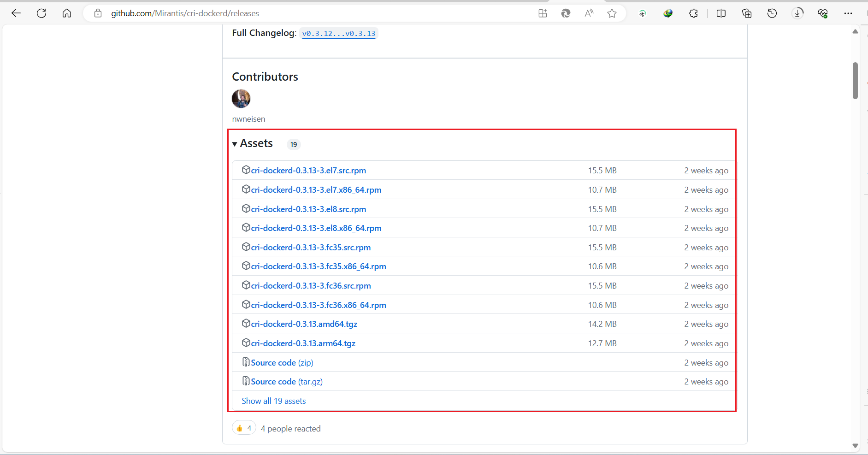Open the v0.3.12...v0.3.13 changelog link
868x455 pixels.
(x=339, y=34)
